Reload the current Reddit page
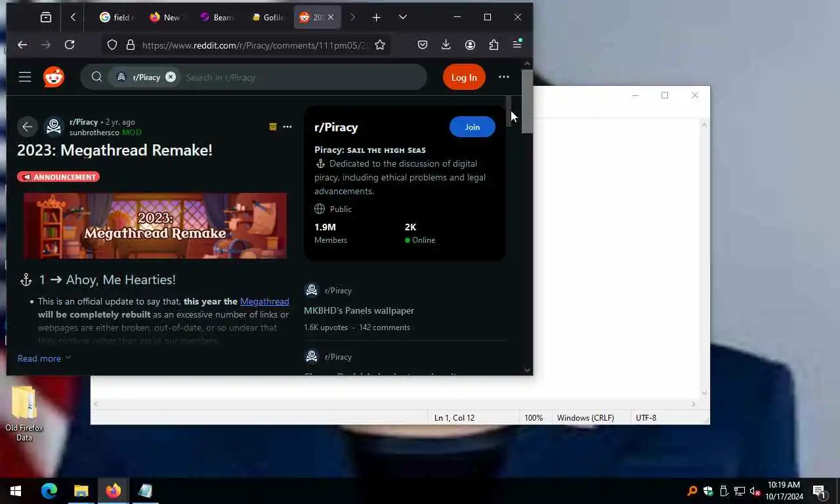Screen dimensions: 840x504 click(x=70, y=45)
